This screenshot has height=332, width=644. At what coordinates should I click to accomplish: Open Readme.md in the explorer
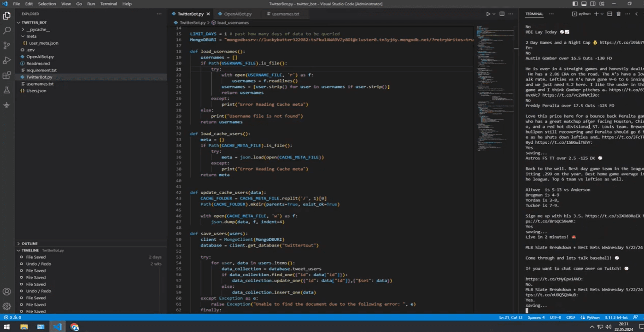[x=38, y=64]
